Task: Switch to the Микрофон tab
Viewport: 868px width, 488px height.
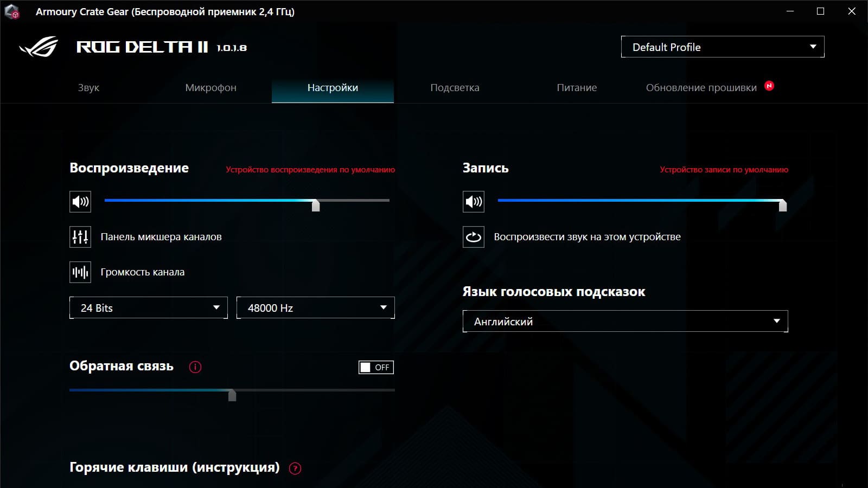Action: [x=210, y=88]
